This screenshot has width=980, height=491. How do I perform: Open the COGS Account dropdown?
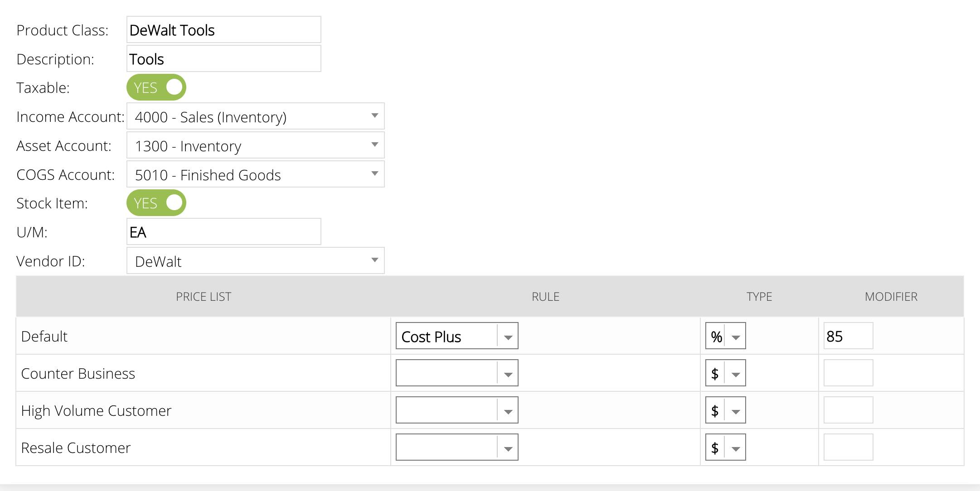click(x=256, y=174)
